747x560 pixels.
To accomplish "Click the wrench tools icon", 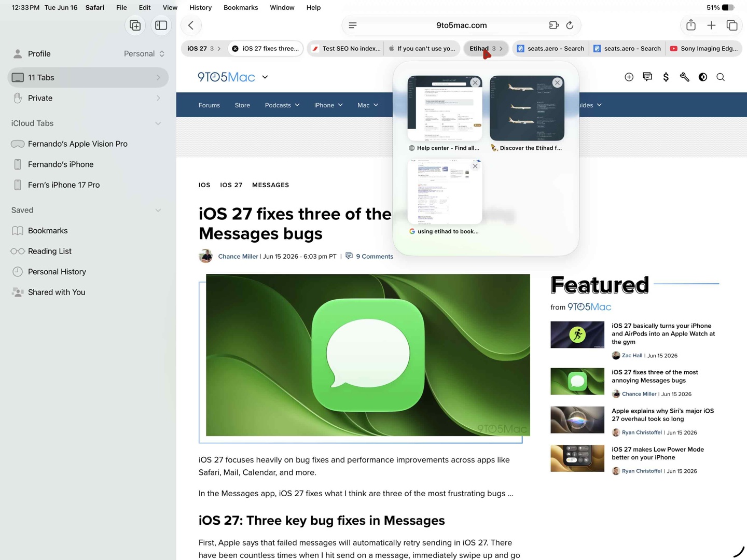I will (684, 77).
